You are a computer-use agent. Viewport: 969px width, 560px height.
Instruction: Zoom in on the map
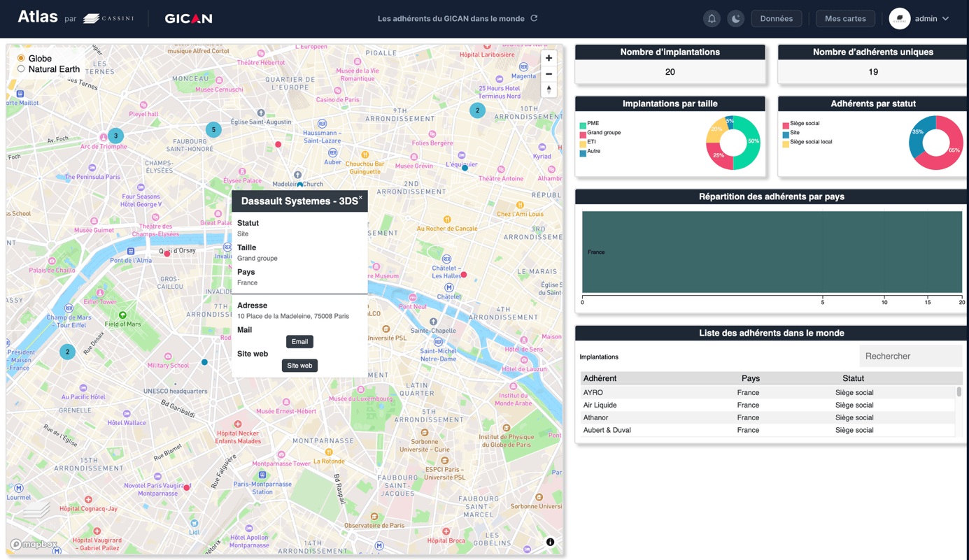[549, 58]
